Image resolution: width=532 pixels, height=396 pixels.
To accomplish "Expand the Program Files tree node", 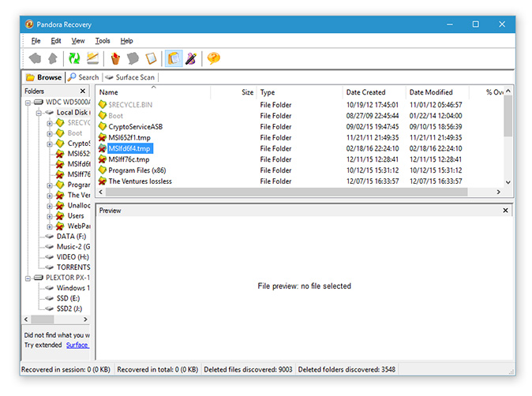I will coord(50,185).
